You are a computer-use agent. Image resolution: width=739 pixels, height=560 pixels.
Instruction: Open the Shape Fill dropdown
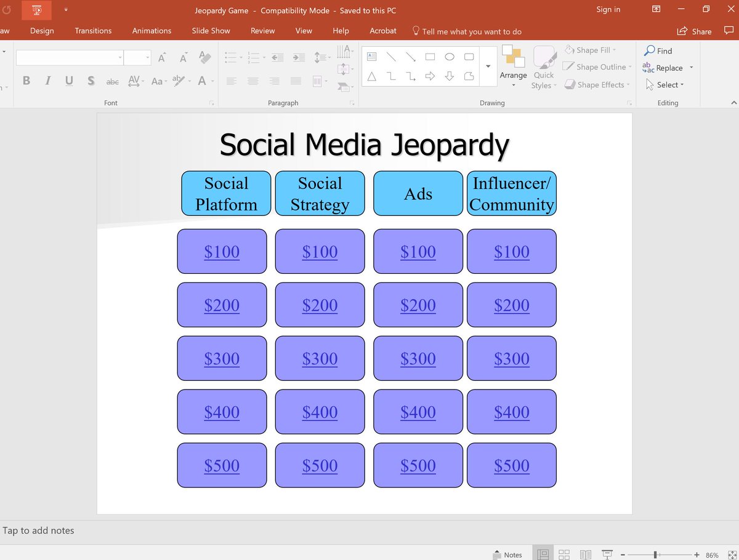tap(590, 50)
